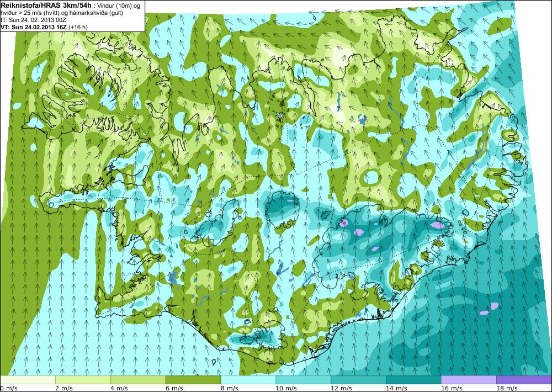The image size is (552, 392).
Task: Click the '14 m/s' legend label
Action: coord(396,388)
